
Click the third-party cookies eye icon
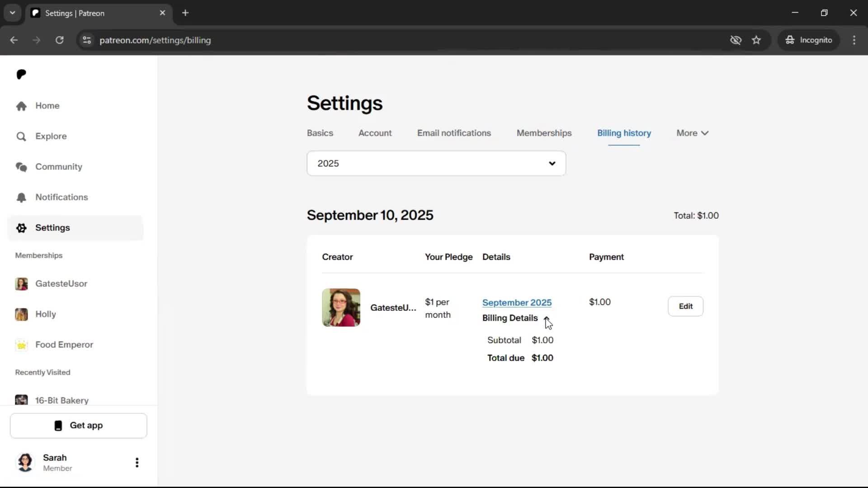(x=736, y=40)
